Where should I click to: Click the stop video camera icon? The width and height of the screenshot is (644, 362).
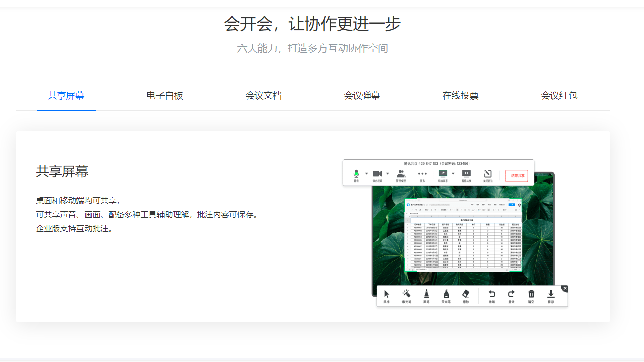pos(377,174)
